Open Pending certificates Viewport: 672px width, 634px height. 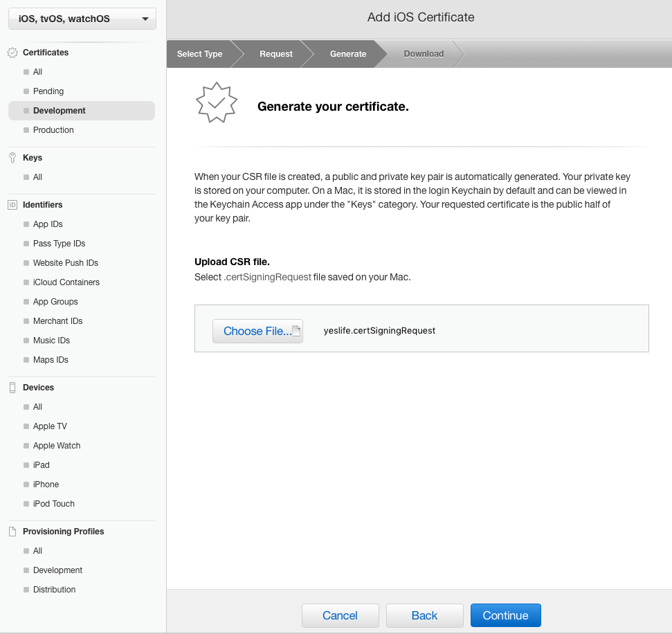coord(48,91)
